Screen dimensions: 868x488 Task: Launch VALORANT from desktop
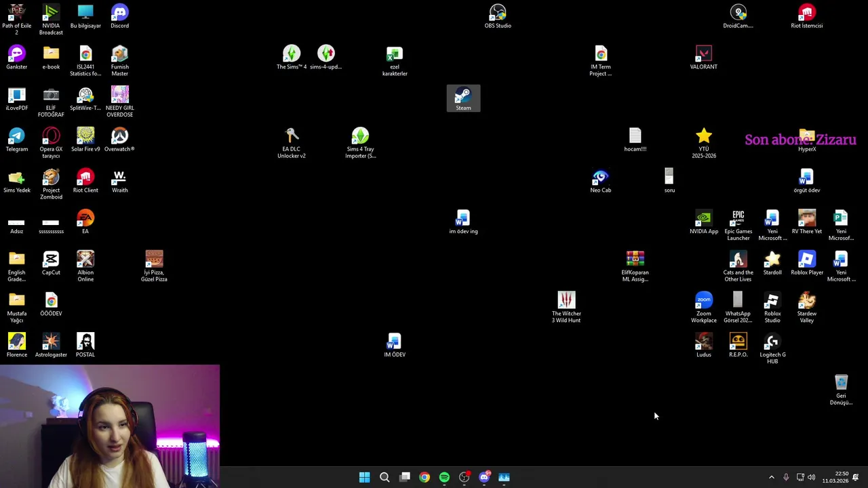pyautogui.click(x=703, y=58)
